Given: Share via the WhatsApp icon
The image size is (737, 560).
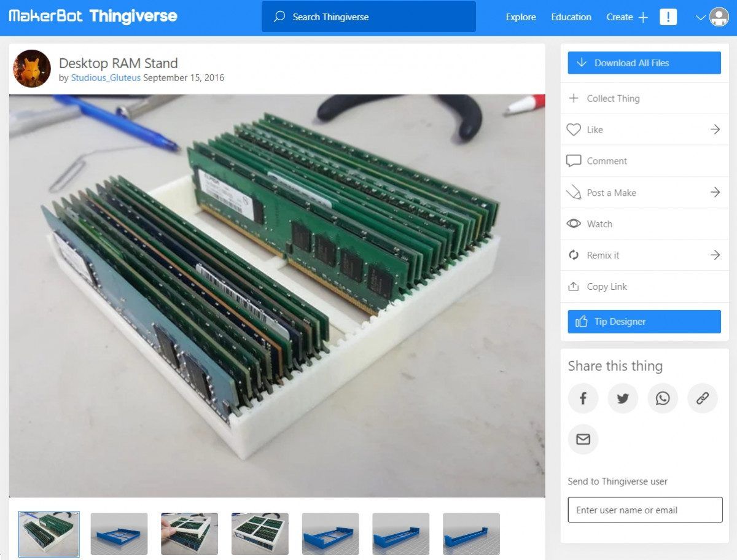Looking at the screenshot, I should (663, 399).
